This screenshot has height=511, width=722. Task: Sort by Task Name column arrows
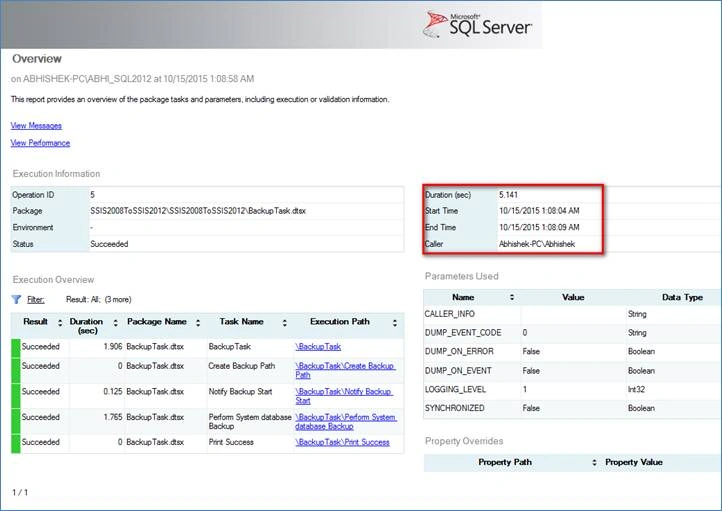[x=285, y=323]
